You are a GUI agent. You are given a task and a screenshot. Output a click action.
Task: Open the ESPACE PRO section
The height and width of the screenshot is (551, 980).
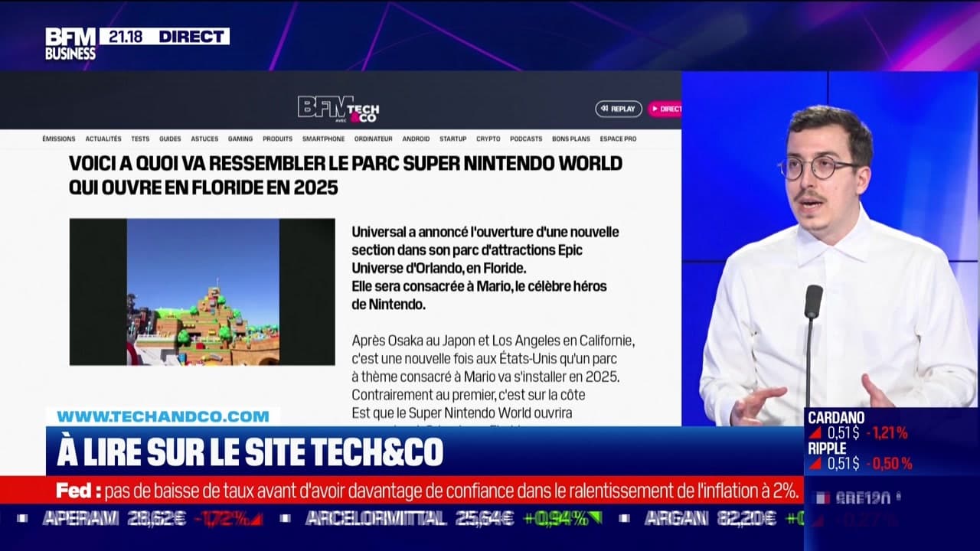point(619,139)
